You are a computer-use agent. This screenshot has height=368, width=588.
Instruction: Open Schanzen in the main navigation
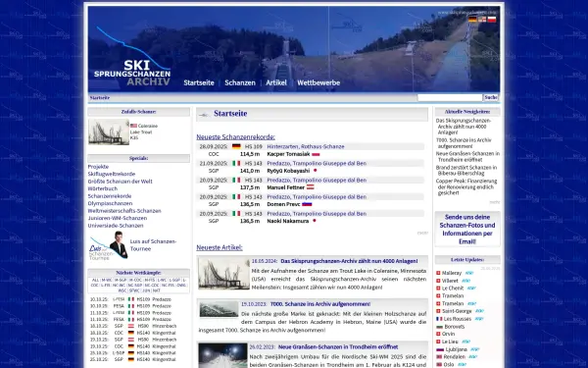click(240, 82)
